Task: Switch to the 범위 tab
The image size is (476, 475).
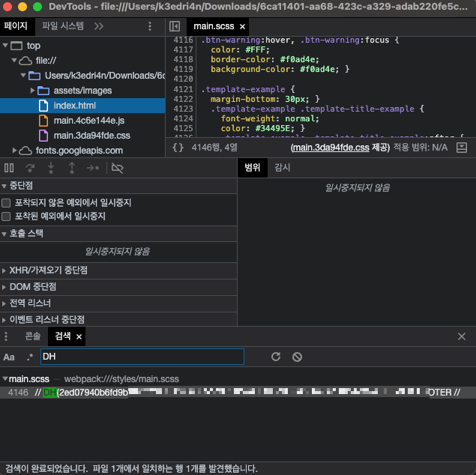Action: (253, 168)
